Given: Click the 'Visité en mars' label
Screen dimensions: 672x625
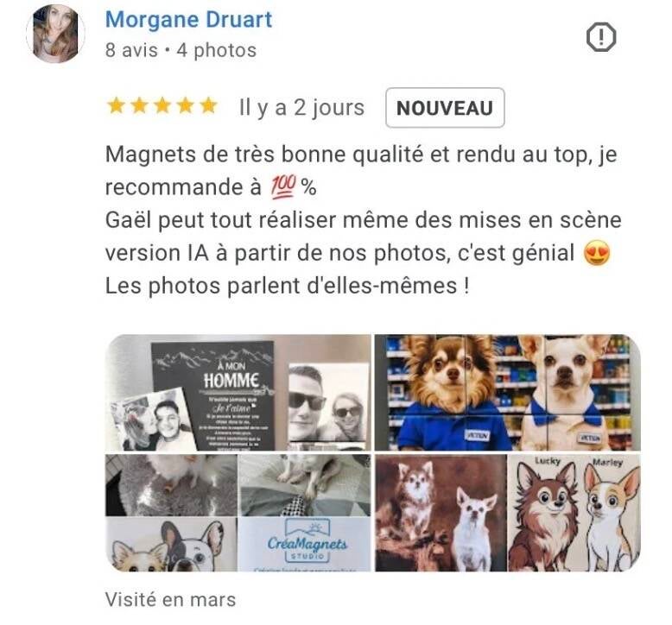Looking at the screenshot, I should click(x=170, y=599).
